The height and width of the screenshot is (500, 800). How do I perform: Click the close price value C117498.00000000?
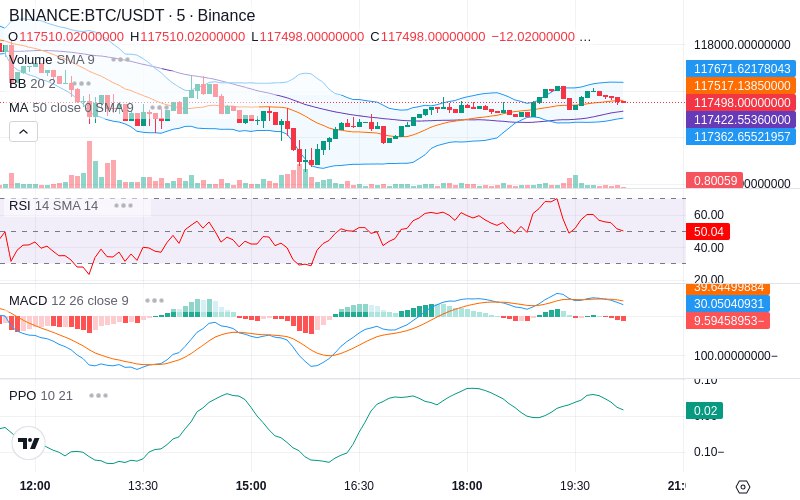pos(428,37)
